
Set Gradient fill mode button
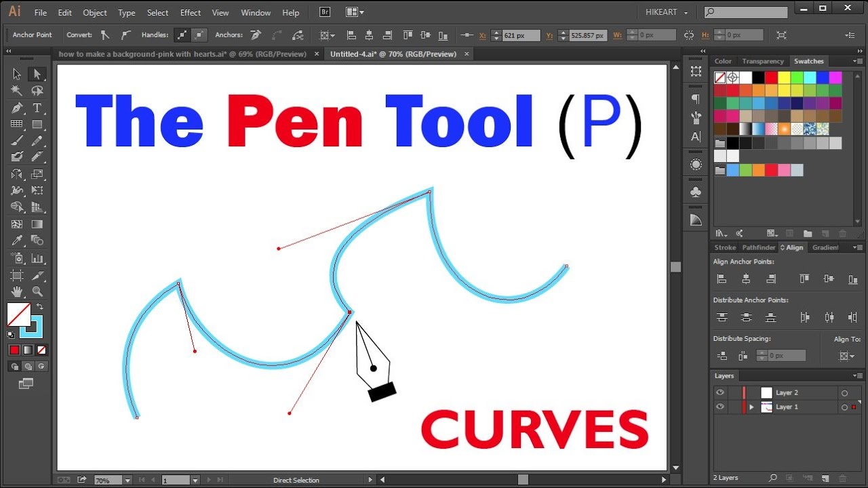28,350
